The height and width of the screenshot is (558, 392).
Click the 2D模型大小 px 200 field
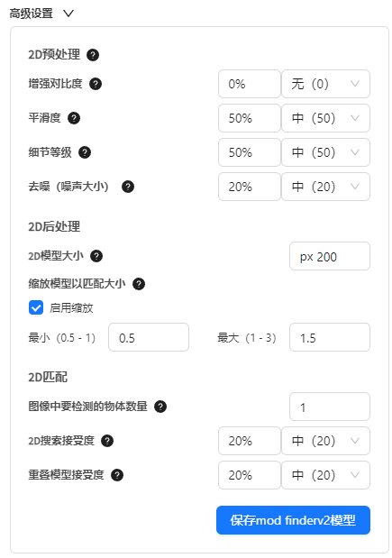click(330, 256)
